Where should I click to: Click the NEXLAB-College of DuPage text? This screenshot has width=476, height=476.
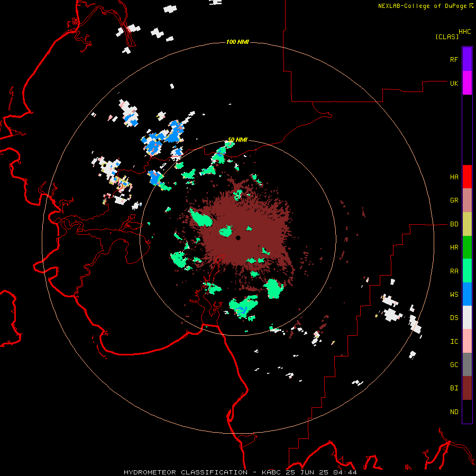tap(422, 6)
